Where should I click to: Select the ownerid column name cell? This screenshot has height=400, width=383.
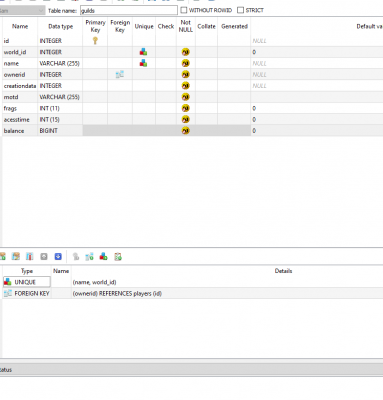click(20, 74)
